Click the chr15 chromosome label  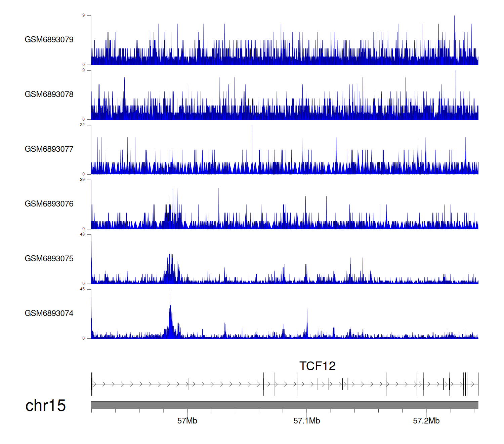45,406
